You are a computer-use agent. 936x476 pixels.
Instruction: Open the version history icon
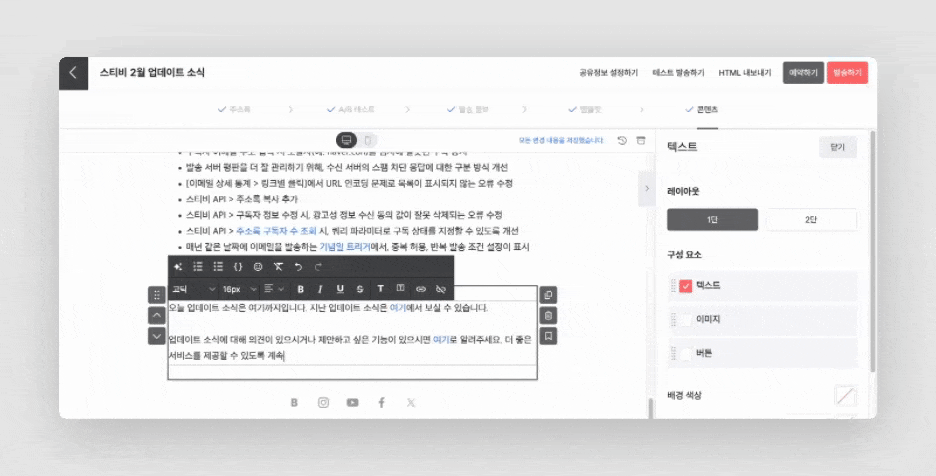[622, 140]
